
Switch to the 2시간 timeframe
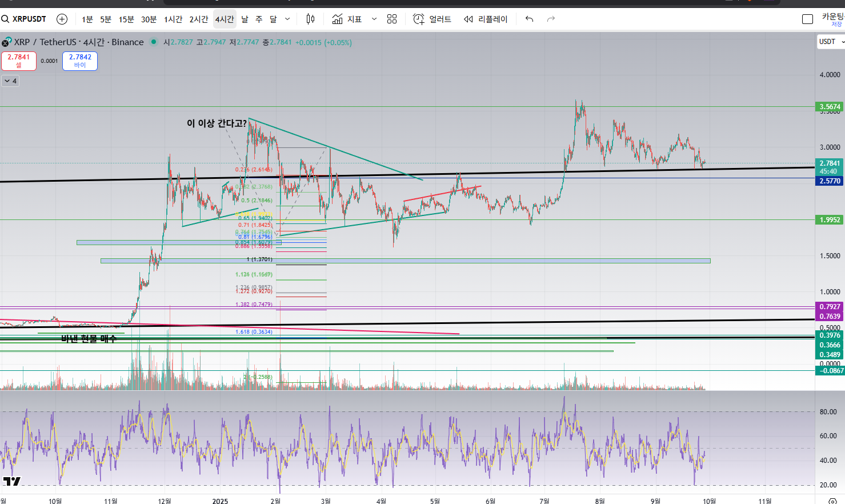click(199, 19)
